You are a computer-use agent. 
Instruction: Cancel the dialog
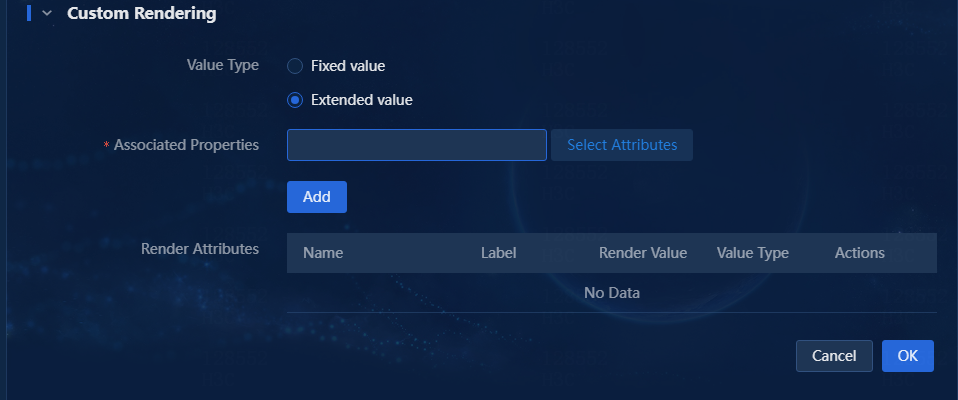[x=834, y=356]
